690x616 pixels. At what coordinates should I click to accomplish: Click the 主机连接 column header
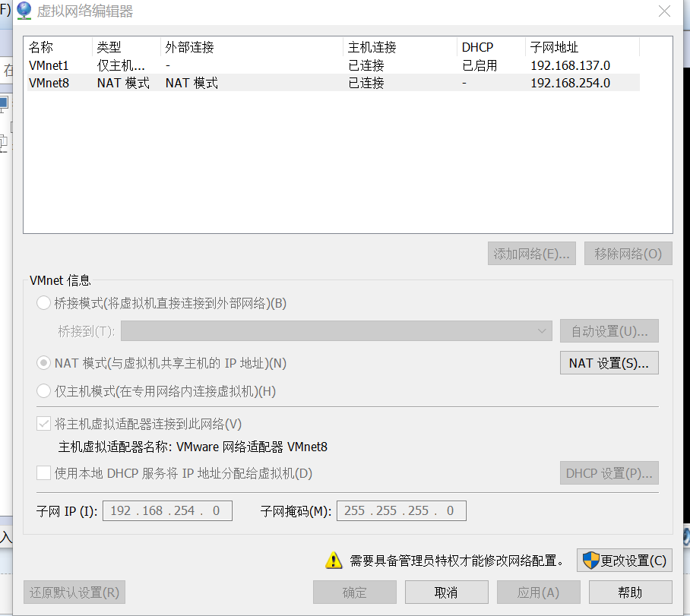click(400, 47)
